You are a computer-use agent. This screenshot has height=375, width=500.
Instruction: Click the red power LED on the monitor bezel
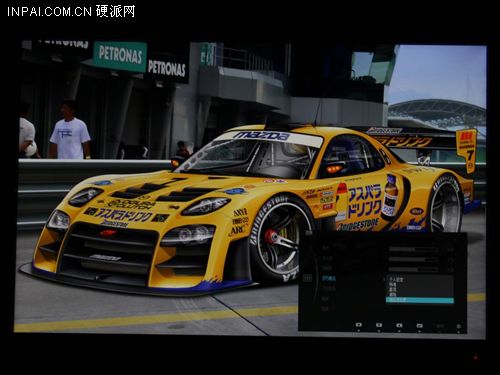pos(476,358)
